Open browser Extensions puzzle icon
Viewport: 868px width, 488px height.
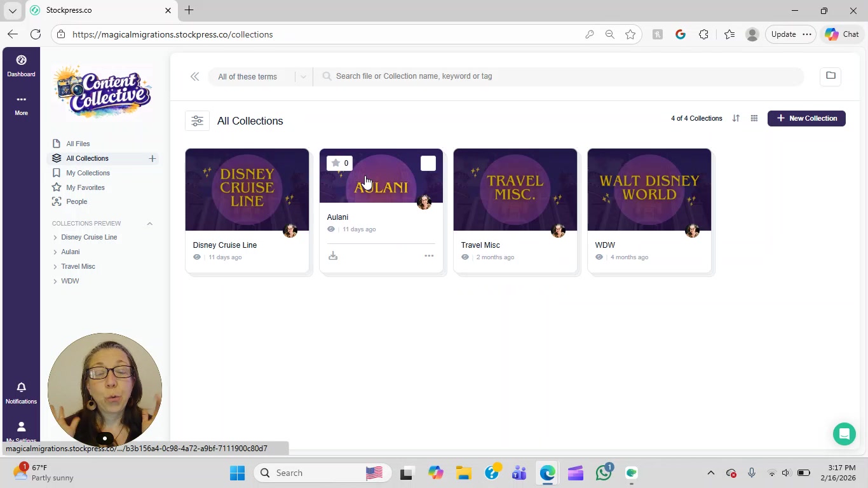(x=703, y=34)
